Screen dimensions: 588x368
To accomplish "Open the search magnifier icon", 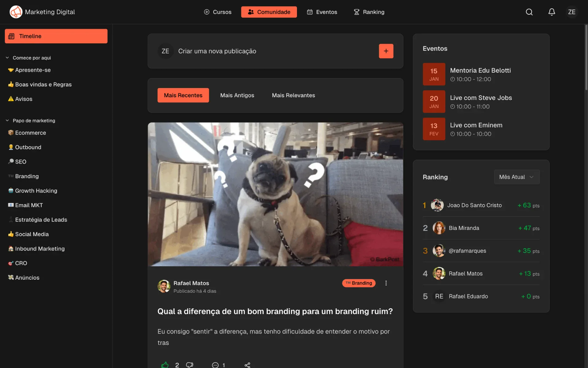I will coord(529,12).
